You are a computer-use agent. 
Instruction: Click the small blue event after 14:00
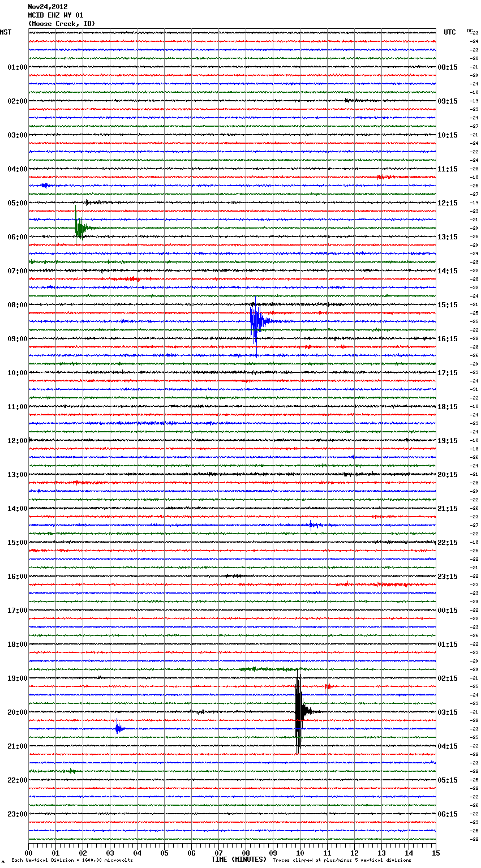tap(311, 525)
